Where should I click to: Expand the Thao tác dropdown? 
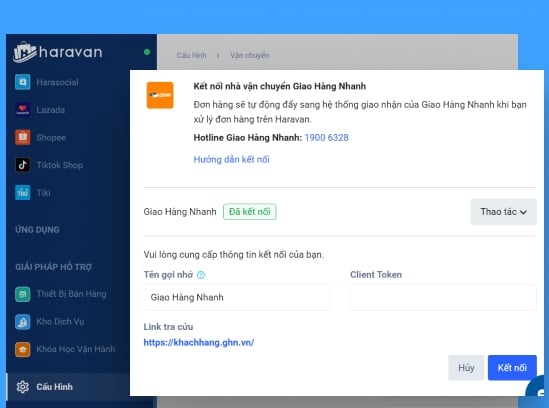pos(503,212)
